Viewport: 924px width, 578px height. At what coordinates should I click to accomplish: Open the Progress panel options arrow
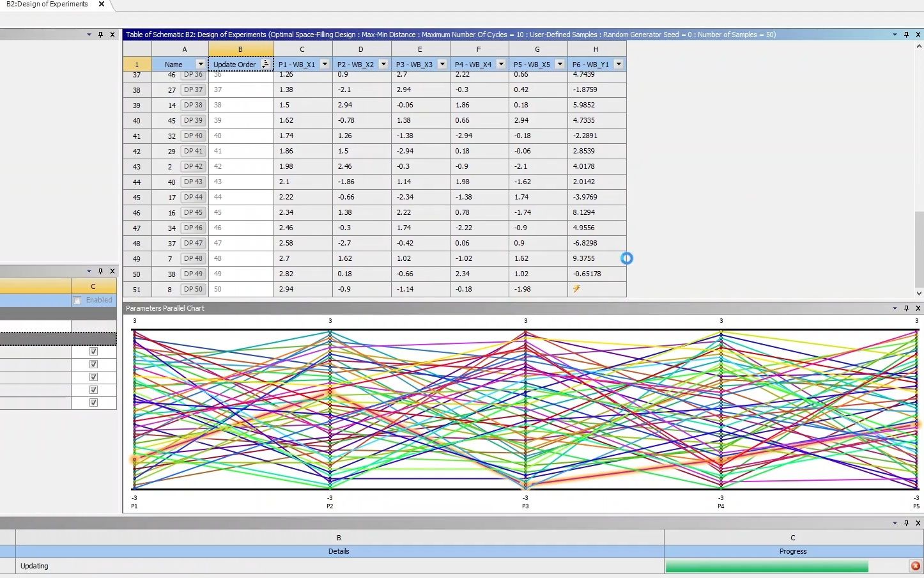pos(895,523)
